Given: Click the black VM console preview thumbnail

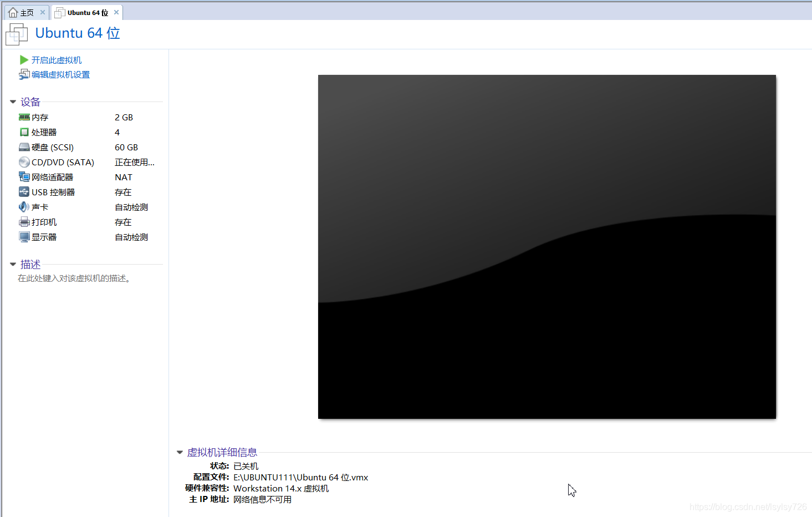Looking at the screenshot, I should pyautogui.click(x=547, y=247).
